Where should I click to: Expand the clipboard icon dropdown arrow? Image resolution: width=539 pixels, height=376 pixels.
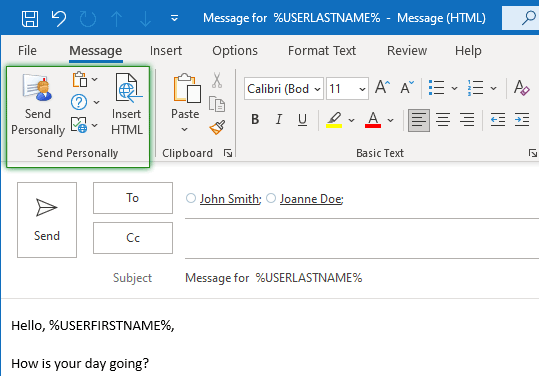pos(95,79)
